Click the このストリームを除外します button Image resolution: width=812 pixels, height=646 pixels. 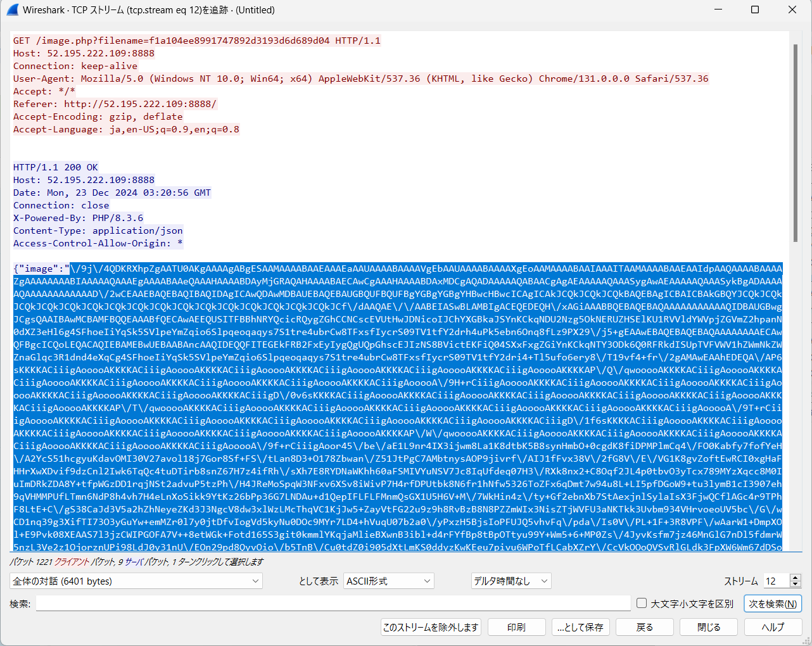click(x=431, y=627)
